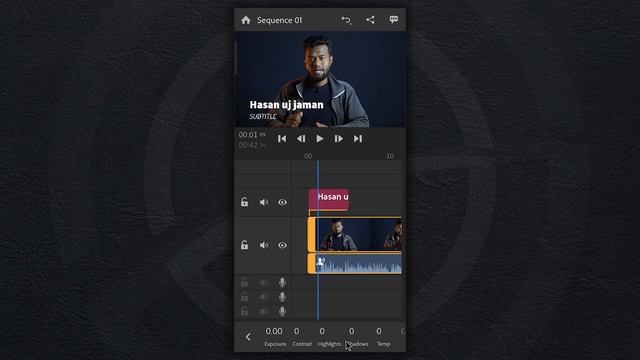640x360 pixels.
Task: Adjust the Highlights value
Action: 329,337
